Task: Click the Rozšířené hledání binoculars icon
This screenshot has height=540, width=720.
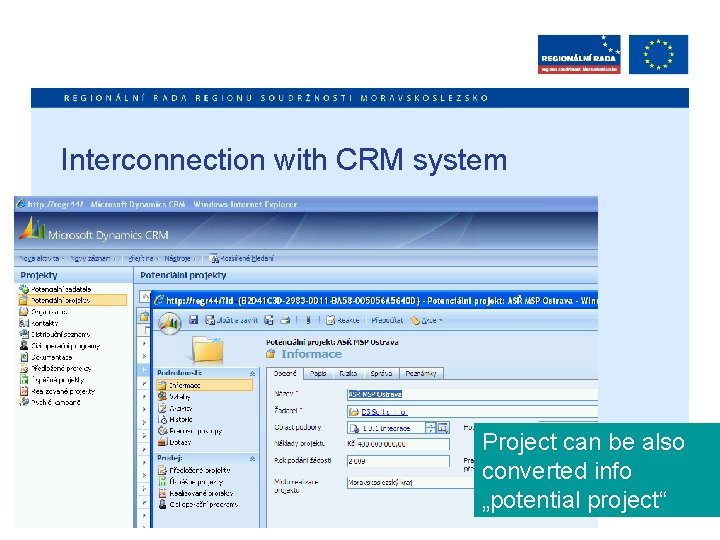Action: [214, 259]
